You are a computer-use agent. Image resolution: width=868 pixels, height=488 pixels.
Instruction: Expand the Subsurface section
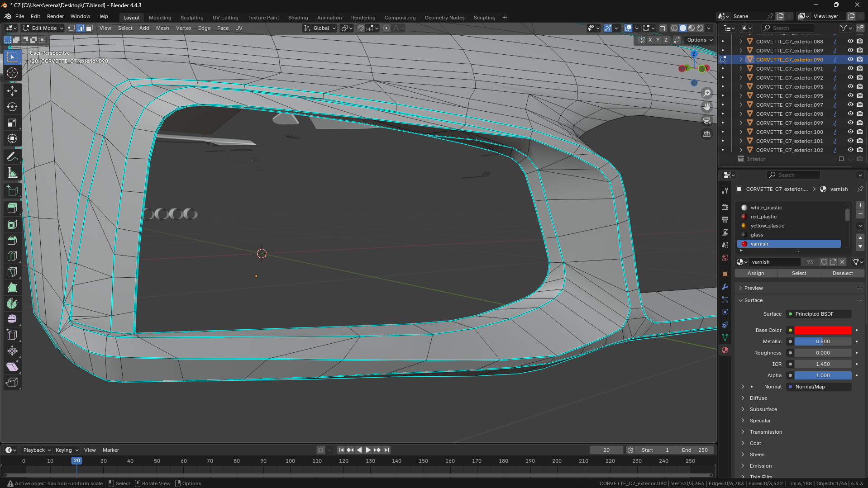point(763,409)
